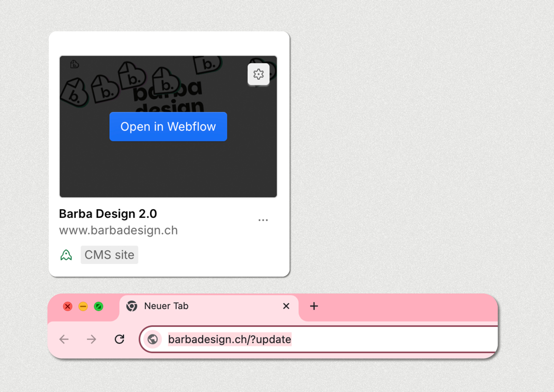Screen dimensions: 554x392
Task: Click the globe site info icon
Action: coord(153,339)
